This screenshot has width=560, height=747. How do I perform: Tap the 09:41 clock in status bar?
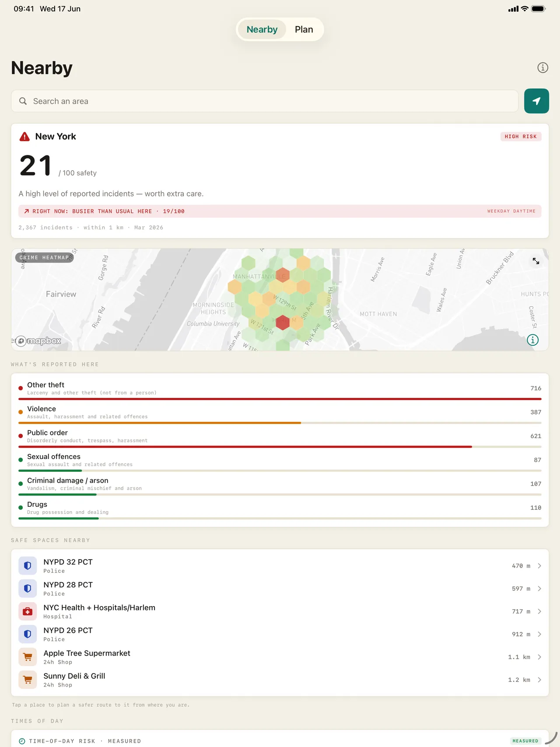tap(24, 9)
